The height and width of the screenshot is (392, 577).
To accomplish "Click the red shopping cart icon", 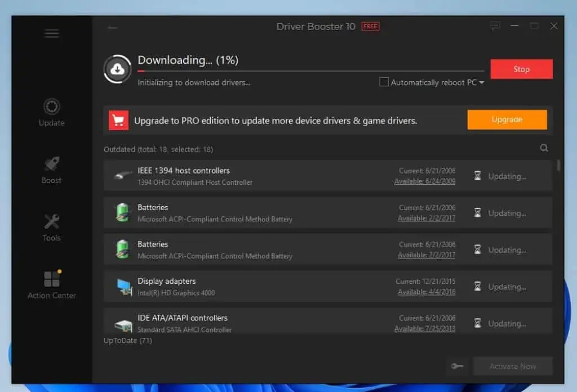I will click(x=119, y=120).
